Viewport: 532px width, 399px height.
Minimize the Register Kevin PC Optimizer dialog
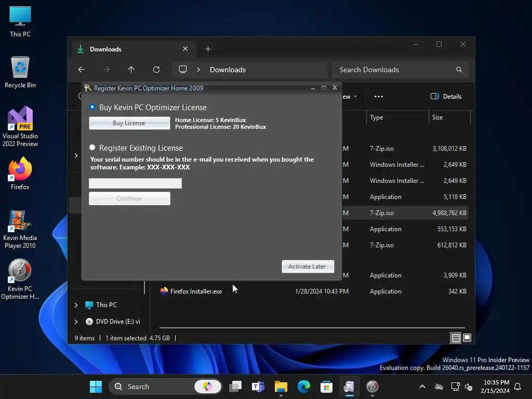313,88
